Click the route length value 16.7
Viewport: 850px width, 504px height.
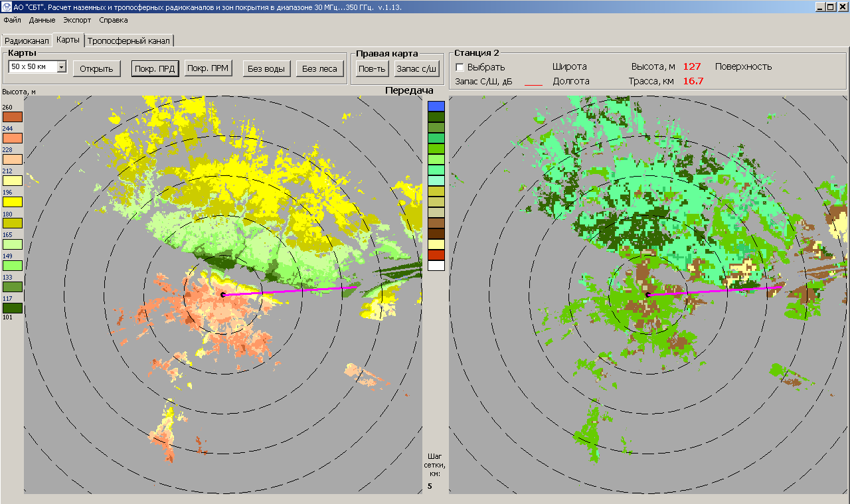click(693, 81)
